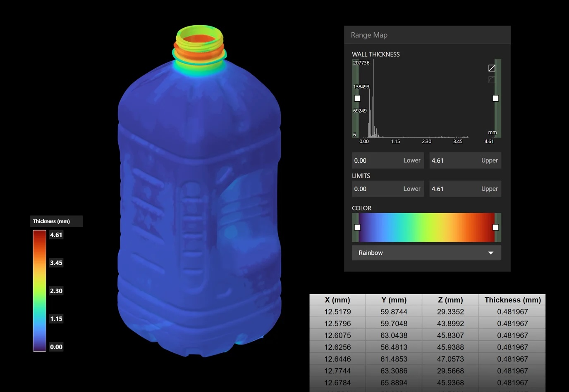Viewport: 569px width, 392px height.
Task: Click the Z (mm) column header
Action: (x=450, y=300)
